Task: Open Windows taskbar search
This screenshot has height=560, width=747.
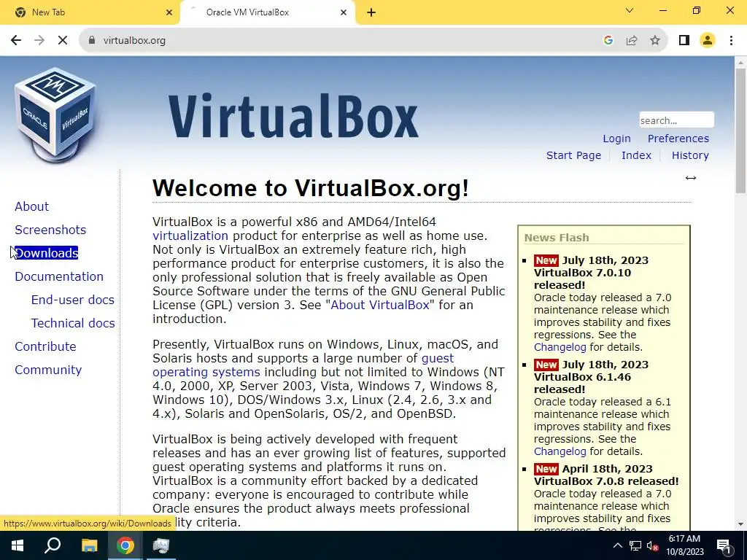Action: point(53,545)
